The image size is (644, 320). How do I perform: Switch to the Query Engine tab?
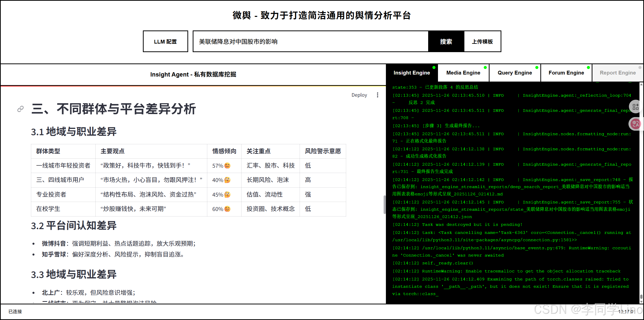pyautogui.click(x=515, y=73)
